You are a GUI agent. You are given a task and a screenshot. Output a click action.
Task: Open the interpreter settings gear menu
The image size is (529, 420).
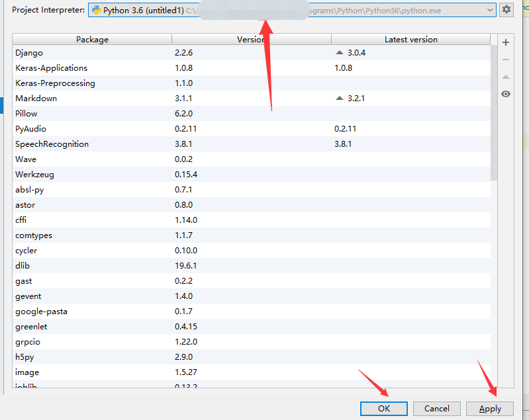pos(506,10)
